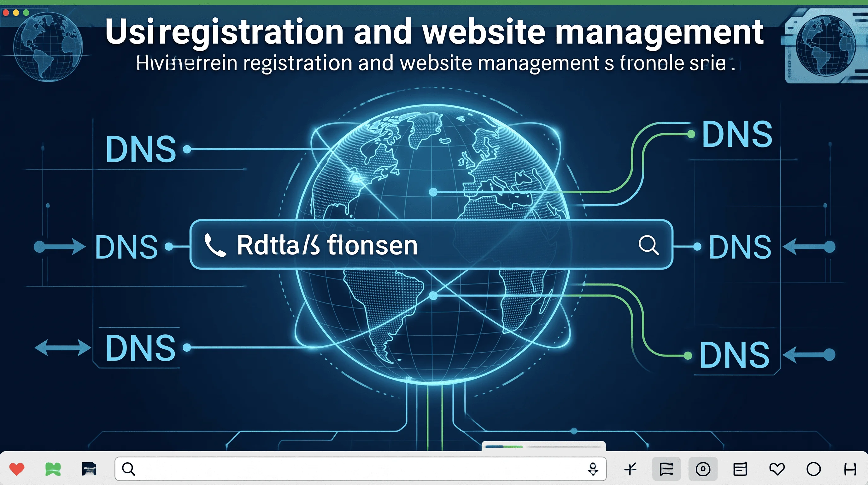Click the magnifier inside bottom search bar
Screen dimensions: 868x485
(128, 469)
